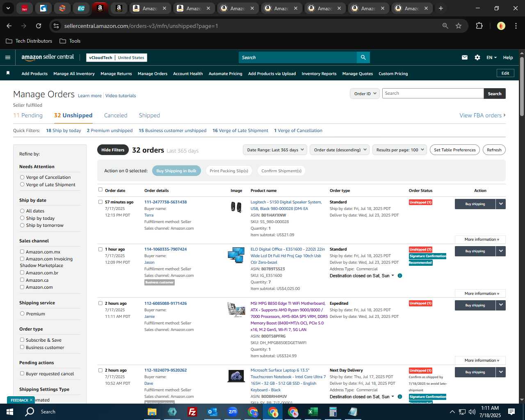
Task: Click the search magnifier button in header
Action: coord(363,57)
